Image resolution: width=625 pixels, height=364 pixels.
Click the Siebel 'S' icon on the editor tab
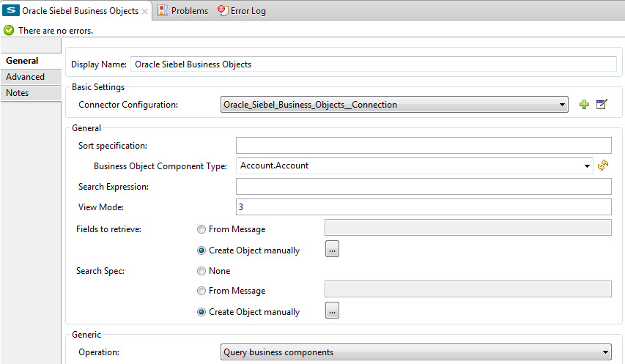click(11, 10)
